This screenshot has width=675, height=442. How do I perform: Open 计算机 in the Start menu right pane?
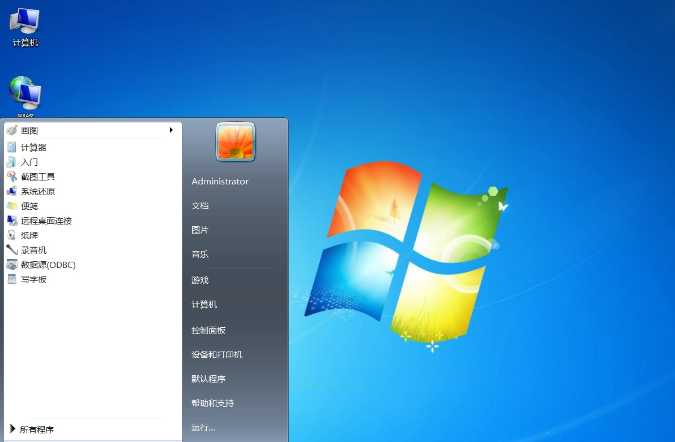point(204,304)
